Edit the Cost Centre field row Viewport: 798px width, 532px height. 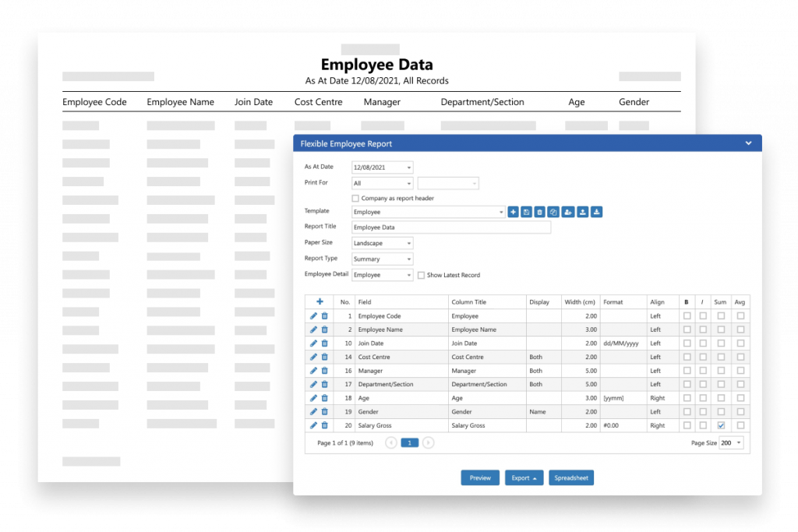point(313,357)
